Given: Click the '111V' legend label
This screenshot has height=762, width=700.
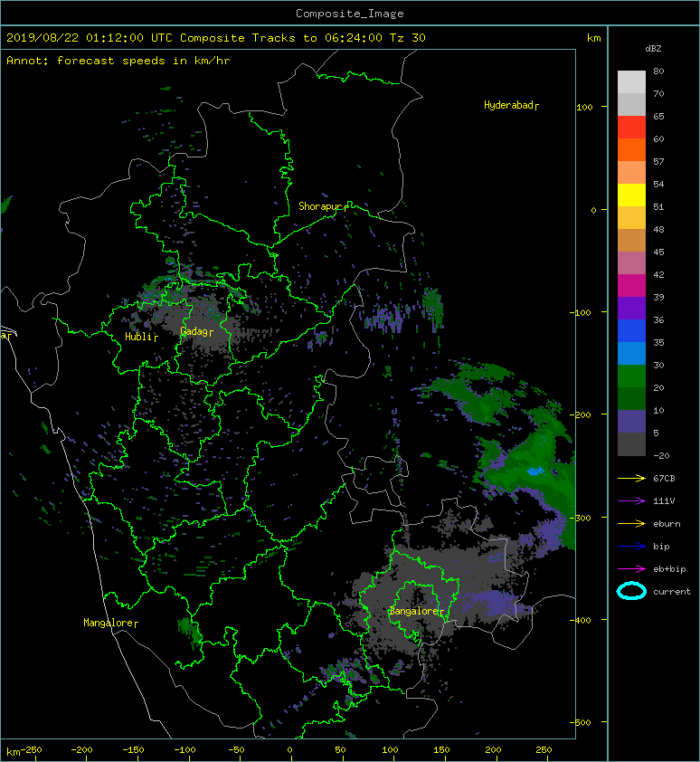Looking at the screenshot, I should click(x=664, y=501).
